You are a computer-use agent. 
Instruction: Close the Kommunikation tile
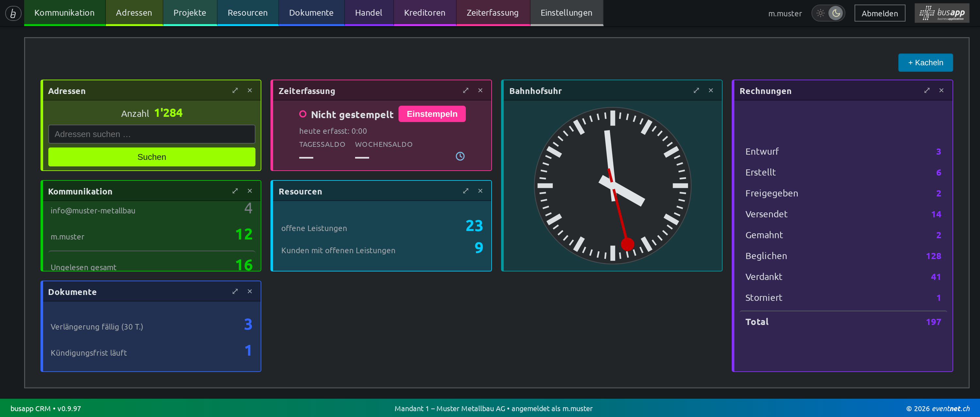pos(250,191)
